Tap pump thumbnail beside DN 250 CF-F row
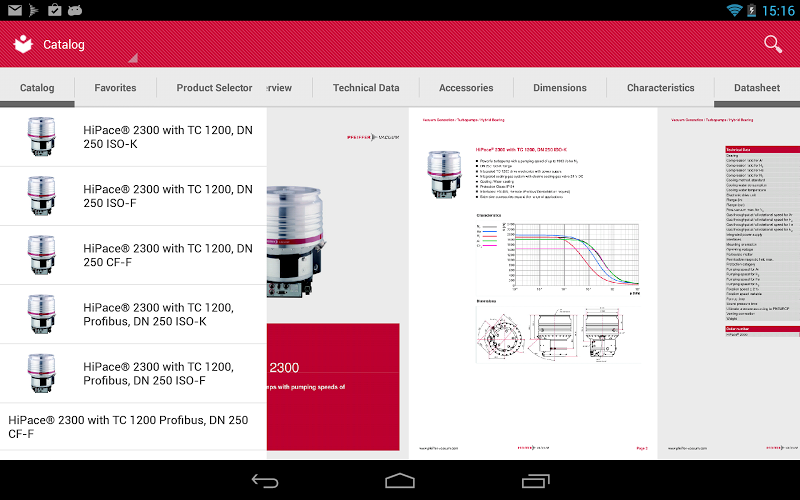The height and width of the screenshot is (500, 800). click(x=41, y=255)
